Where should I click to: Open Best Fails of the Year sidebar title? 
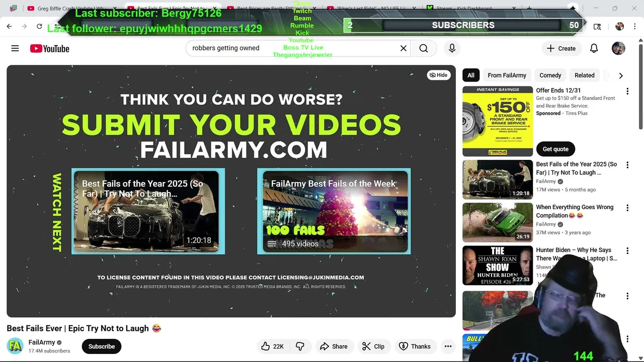[x=576, y=168]
